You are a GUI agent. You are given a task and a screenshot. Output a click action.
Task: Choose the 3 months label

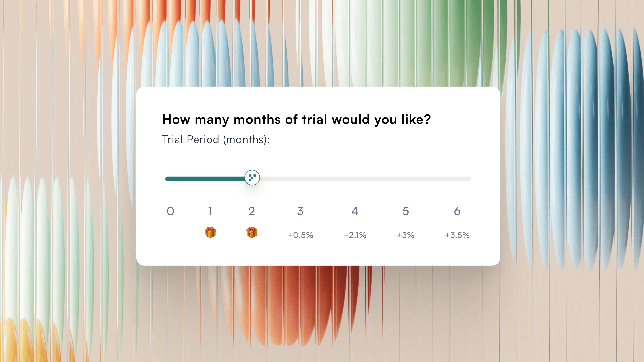[x=300, y=211]
